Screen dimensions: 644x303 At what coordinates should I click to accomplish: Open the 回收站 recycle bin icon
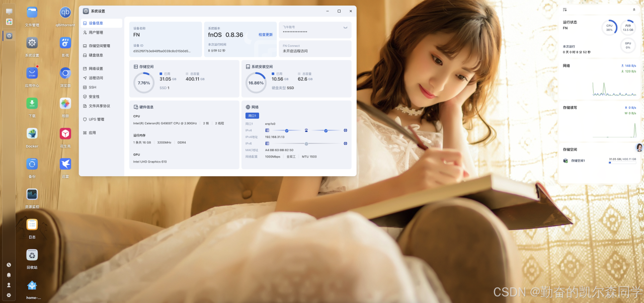coord(32,255)
